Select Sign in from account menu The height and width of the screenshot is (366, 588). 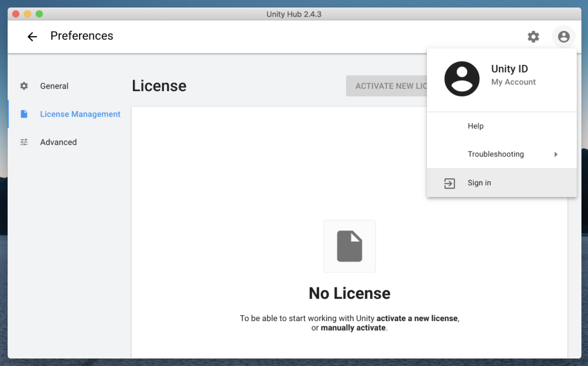coord(502,183)
